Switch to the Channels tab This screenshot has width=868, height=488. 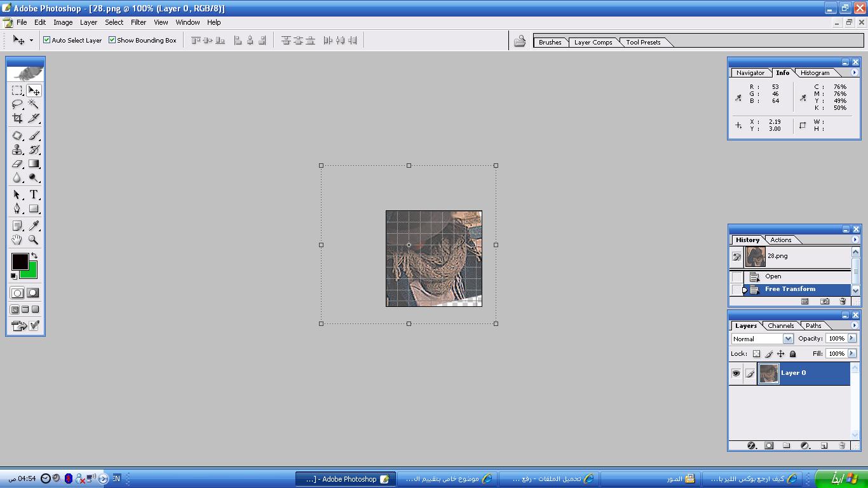(780, 325)
